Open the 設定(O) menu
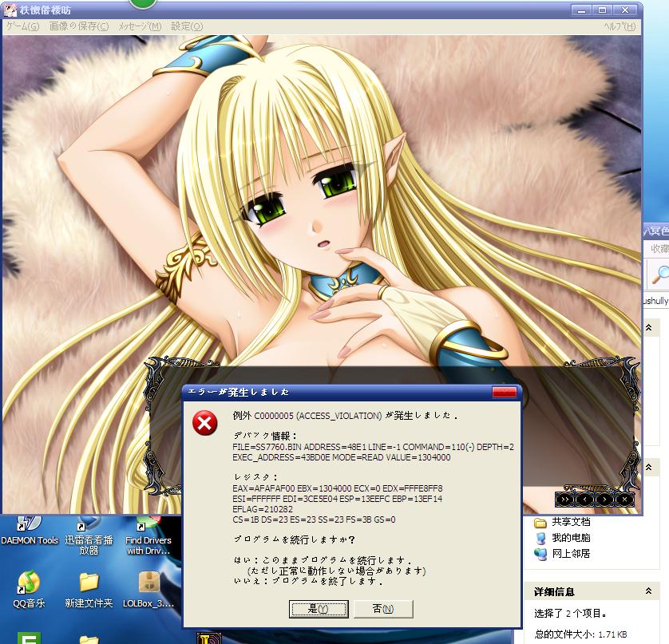 (x=187, y=26)
